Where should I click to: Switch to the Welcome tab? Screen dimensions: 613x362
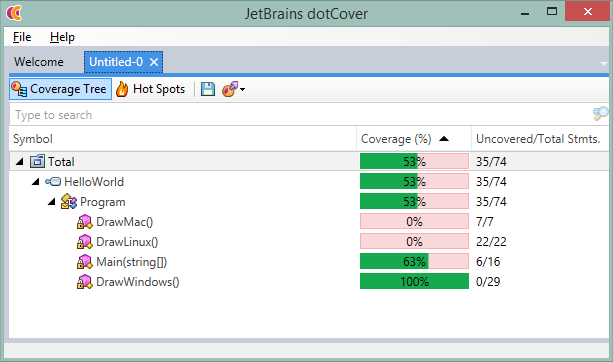pos(39,62)
